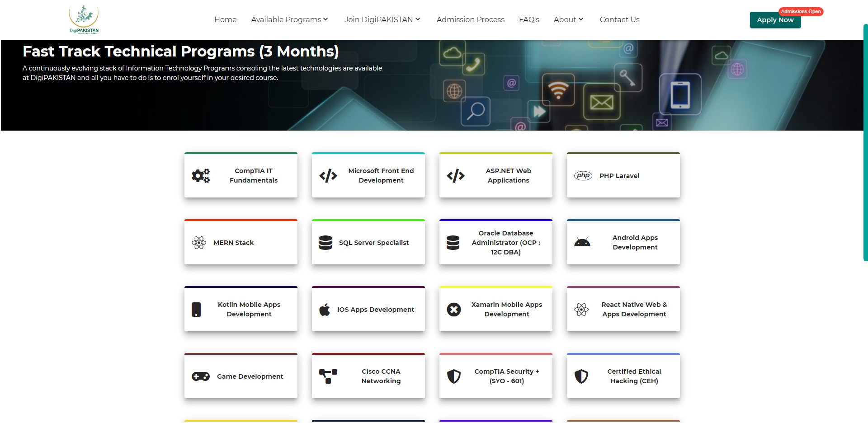Click the gamepad icon on Game Development
The width and height of the screenshot is (868, 423).
click(201, 376)
